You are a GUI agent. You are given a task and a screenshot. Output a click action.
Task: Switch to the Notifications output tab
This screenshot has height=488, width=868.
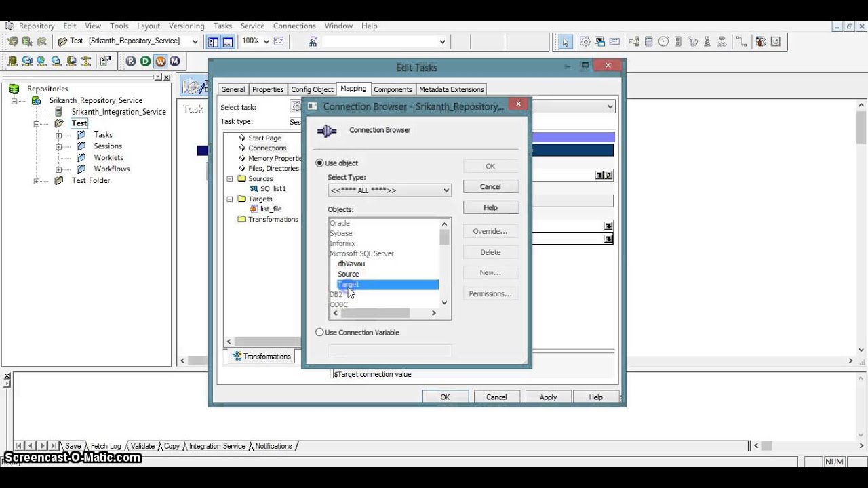click(273, 446)
